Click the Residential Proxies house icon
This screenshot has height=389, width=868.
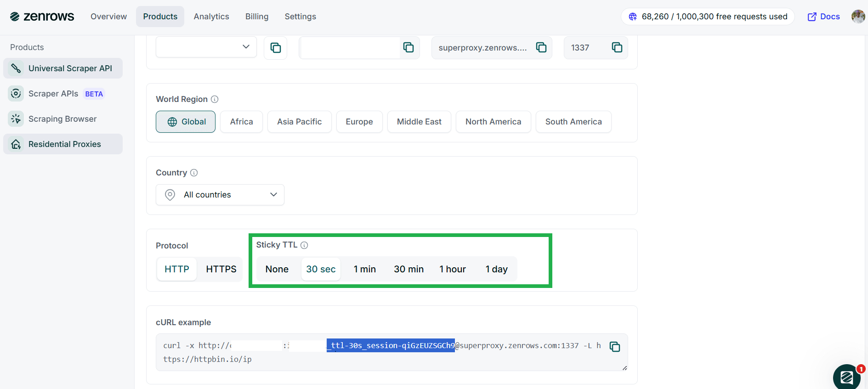(16, 144)
